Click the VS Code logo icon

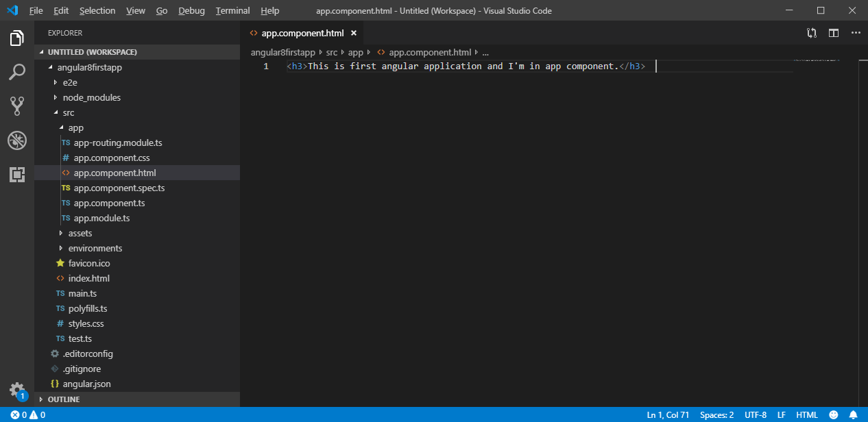12,10
